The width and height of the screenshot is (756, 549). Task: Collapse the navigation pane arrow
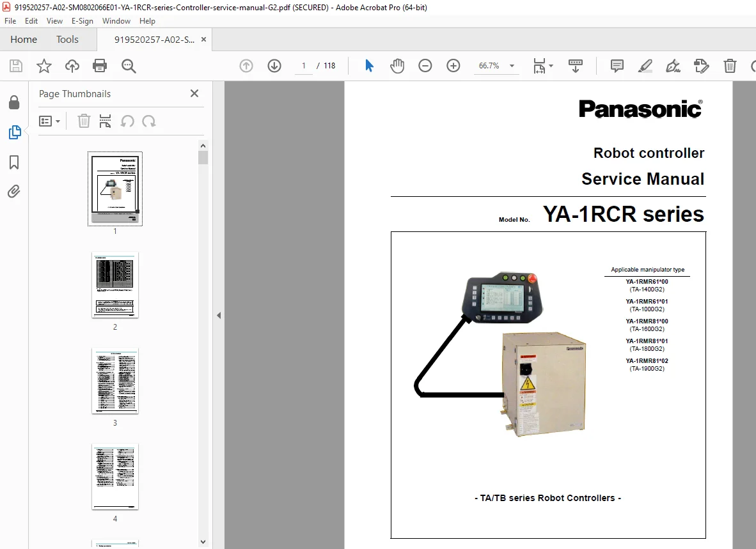219,316
